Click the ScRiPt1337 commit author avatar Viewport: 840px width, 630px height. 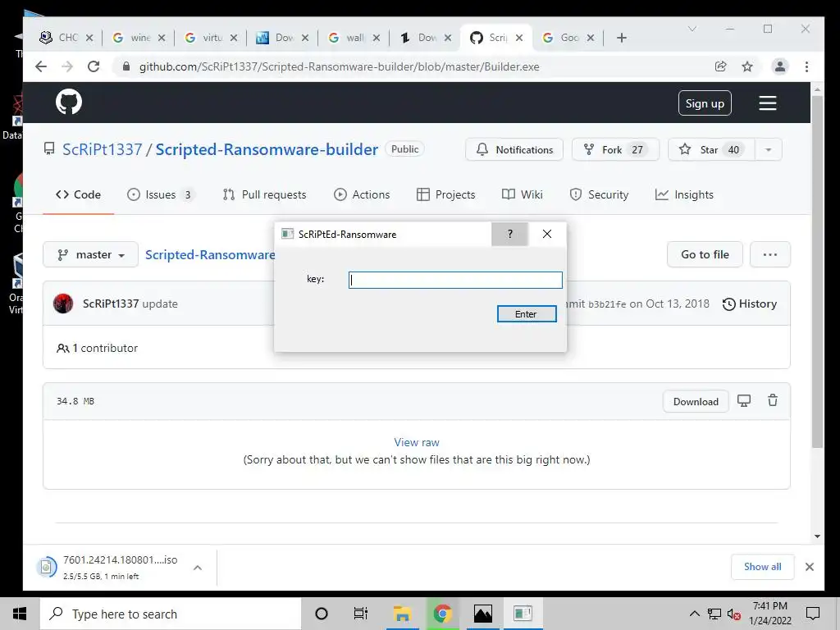(63, 304)
